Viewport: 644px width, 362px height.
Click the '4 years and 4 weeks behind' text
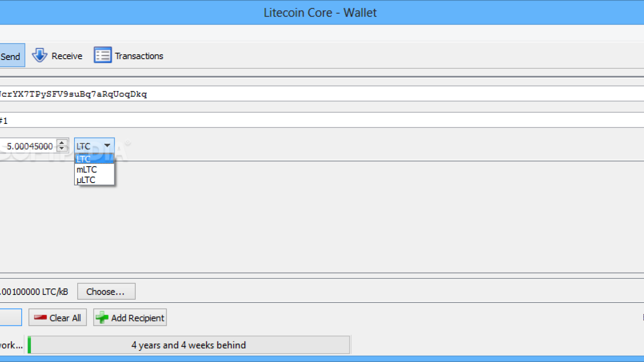(x=188, y=345)
